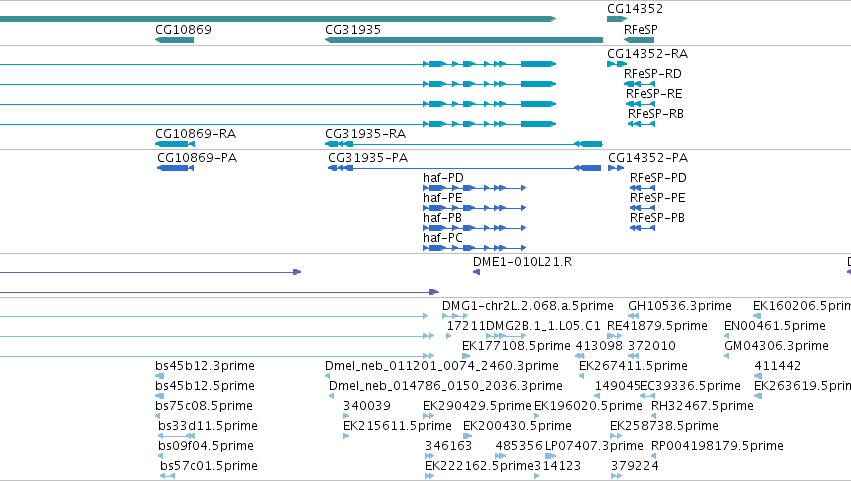The width and height of the screenshot is (851, 481).
Task: Click the haf-PD protein feature
Action: (x=474, y=188)
